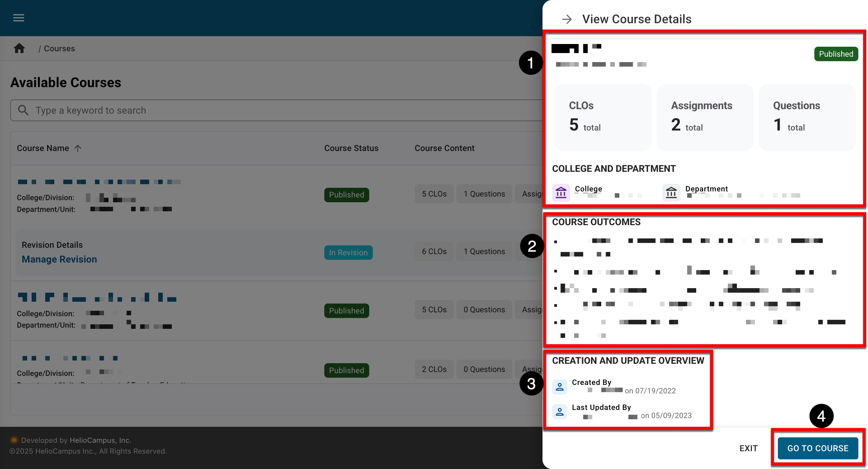Click the Last Updated By person icon

point(560,411)
